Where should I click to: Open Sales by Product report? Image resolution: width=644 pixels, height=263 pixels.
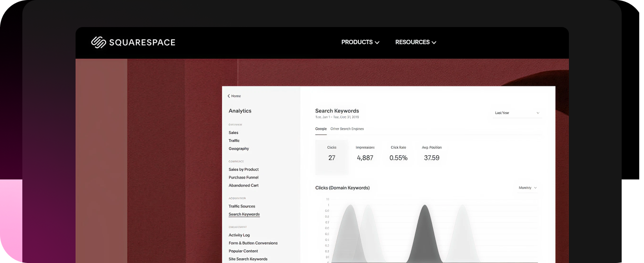(x=243, y=169)
